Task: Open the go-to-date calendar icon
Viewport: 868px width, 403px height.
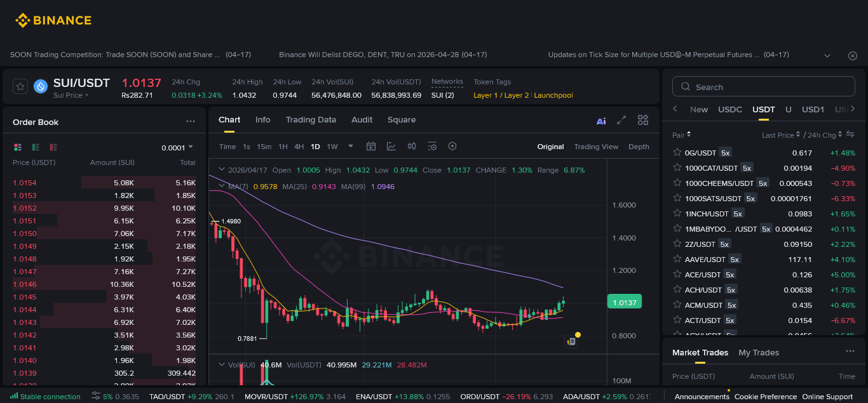Action: [x=371, y=147]
